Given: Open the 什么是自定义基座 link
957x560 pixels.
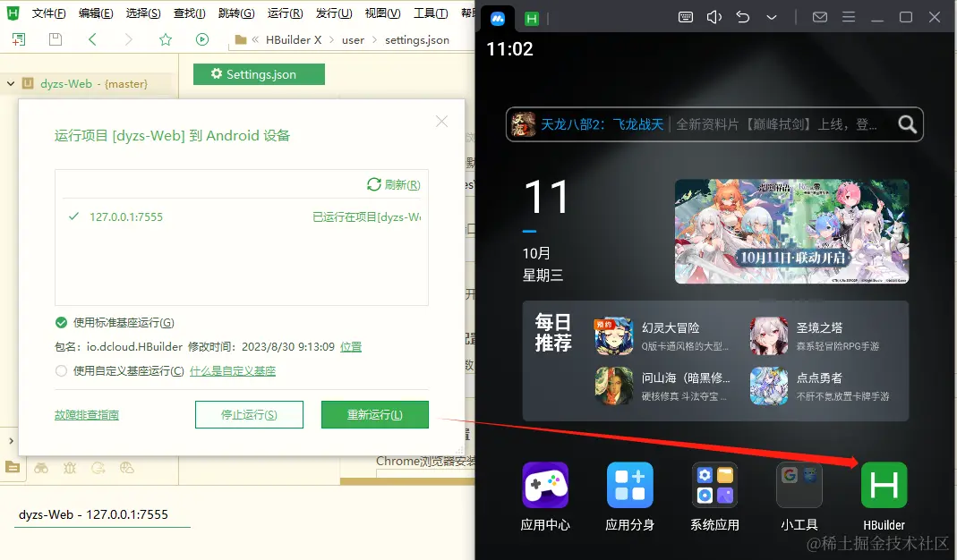Looking at the screenshot, I should tap(233, 371).
